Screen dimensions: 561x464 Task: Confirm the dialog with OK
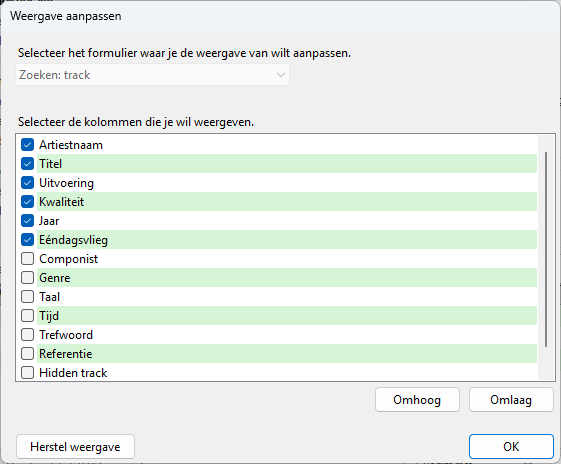[511, 446]
